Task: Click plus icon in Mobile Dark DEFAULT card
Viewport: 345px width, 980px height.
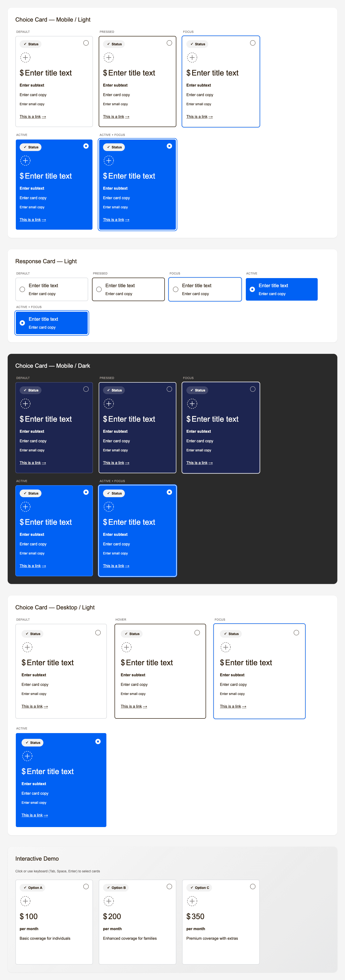Action: pyautogui.click(x=25, y=404)
